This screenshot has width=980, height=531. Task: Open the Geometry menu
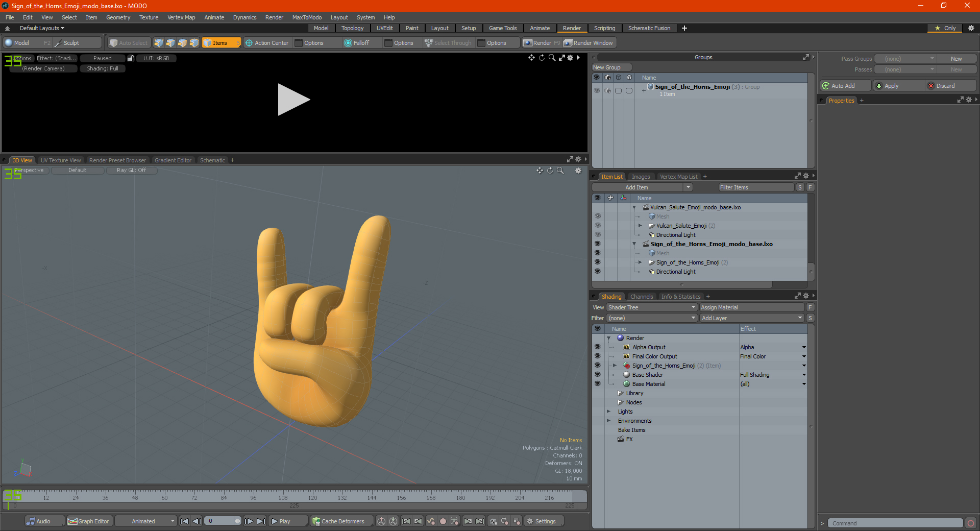coord(118,17)
